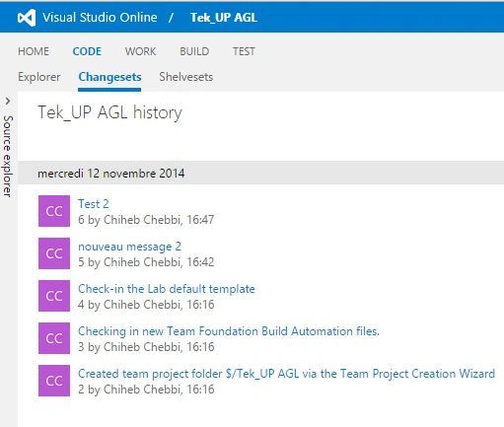Expand the Source explorer chevron
This screenshot has height=427, width=504.
8,102
